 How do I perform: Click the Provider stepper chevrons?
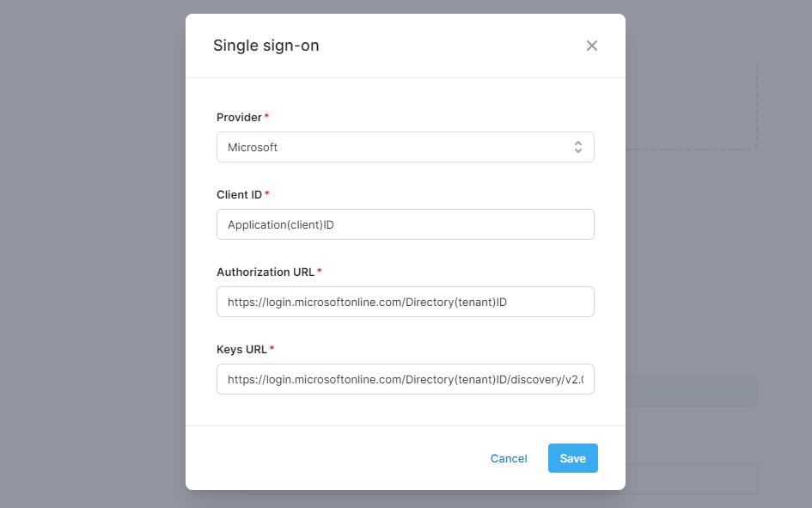pyautogui.click(x=579, y=146)
